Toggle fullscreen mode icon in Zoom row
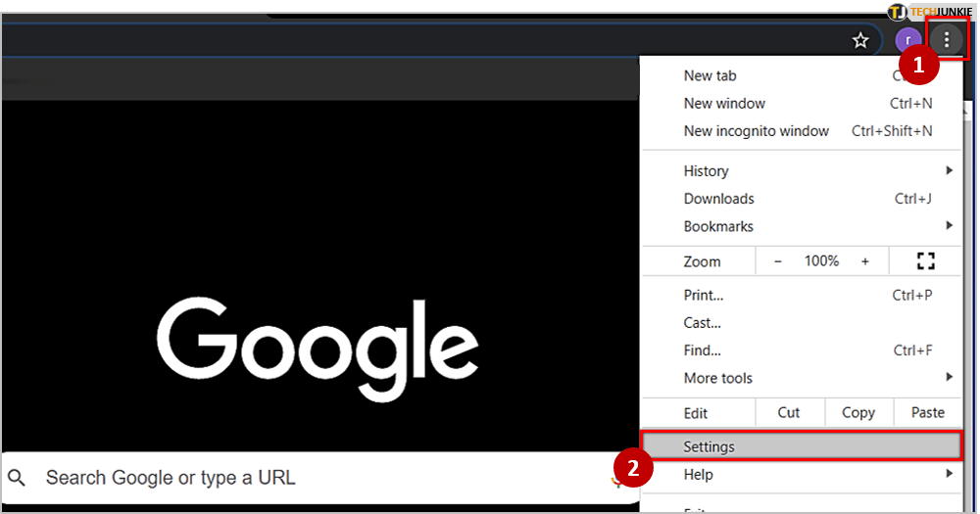980x514 pixels. click(925, 261)
